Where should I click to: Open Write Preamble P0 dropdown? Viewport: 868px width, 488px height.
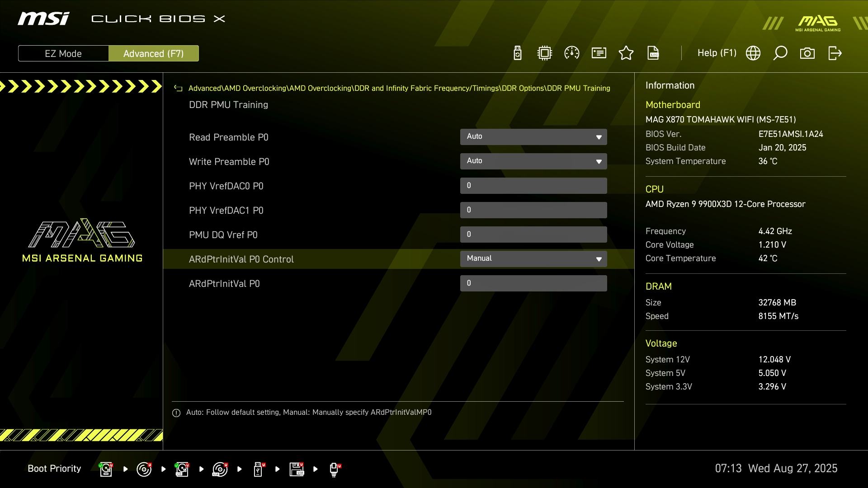coord(533,161)
